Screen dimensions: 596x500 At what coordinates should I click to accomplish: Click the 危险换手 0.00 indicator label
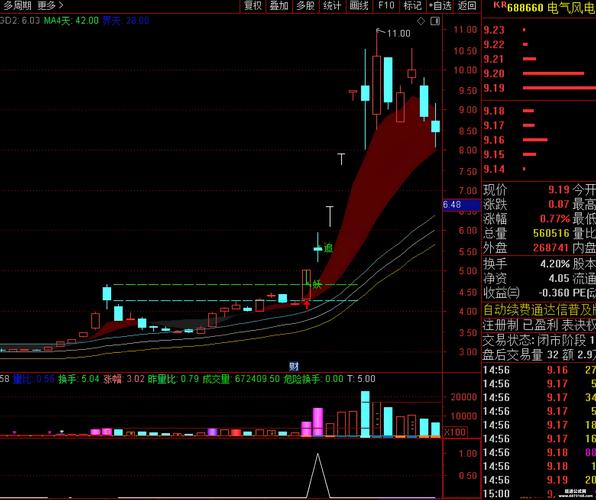(313, 379)
